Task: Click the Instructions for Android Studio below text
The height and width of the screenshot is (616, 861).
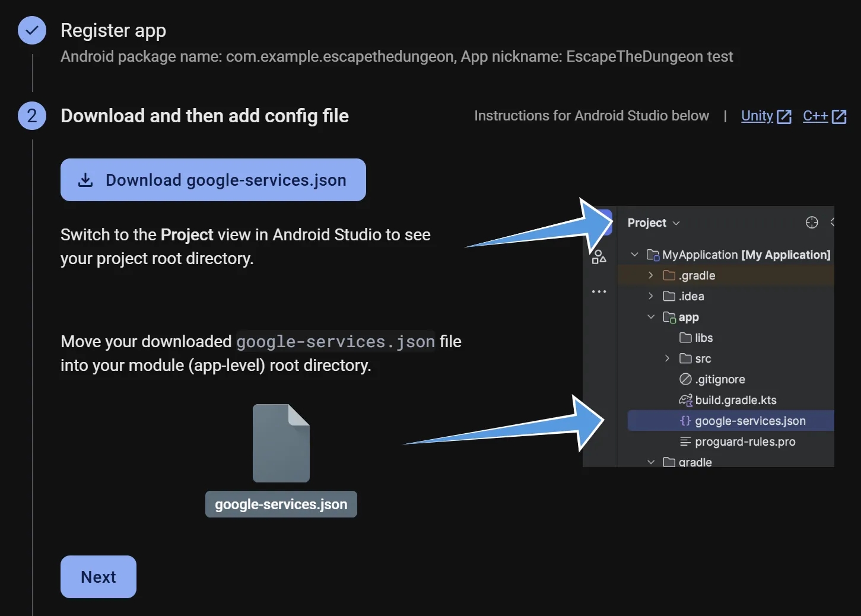Action: 592,116
